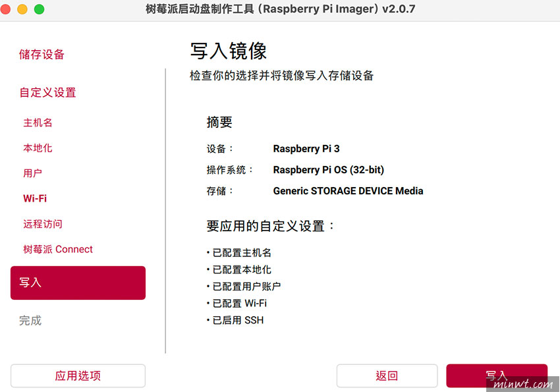
Task: Open 树莓派 Connect step
Action: (58, 249)
